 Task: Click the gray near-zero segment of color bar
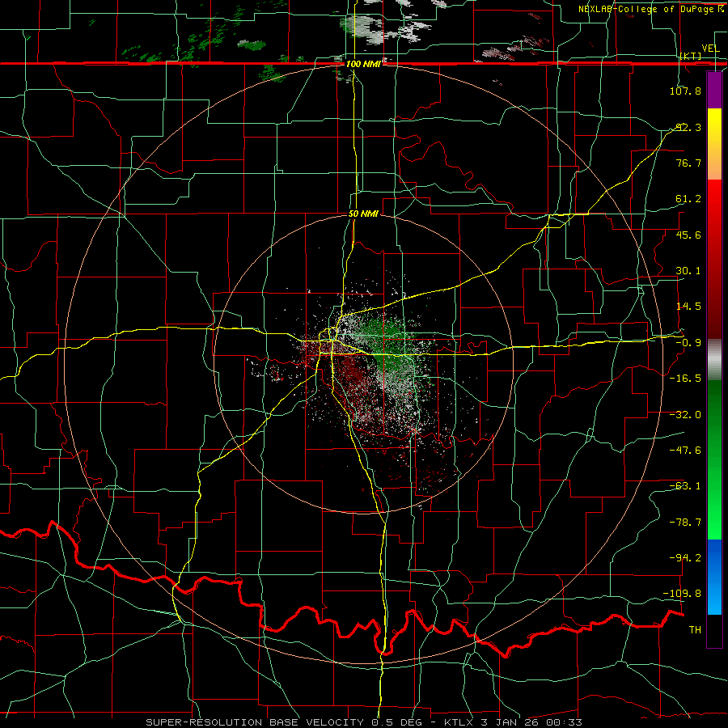pyautogui.click(x=714, y=360)
